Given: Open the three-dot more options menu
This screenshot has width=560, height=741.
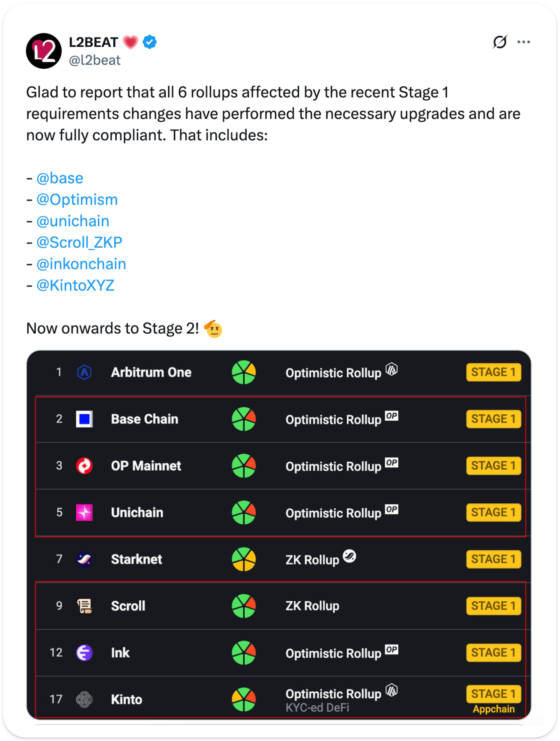Looking at the screenshot, I should 524,42.
